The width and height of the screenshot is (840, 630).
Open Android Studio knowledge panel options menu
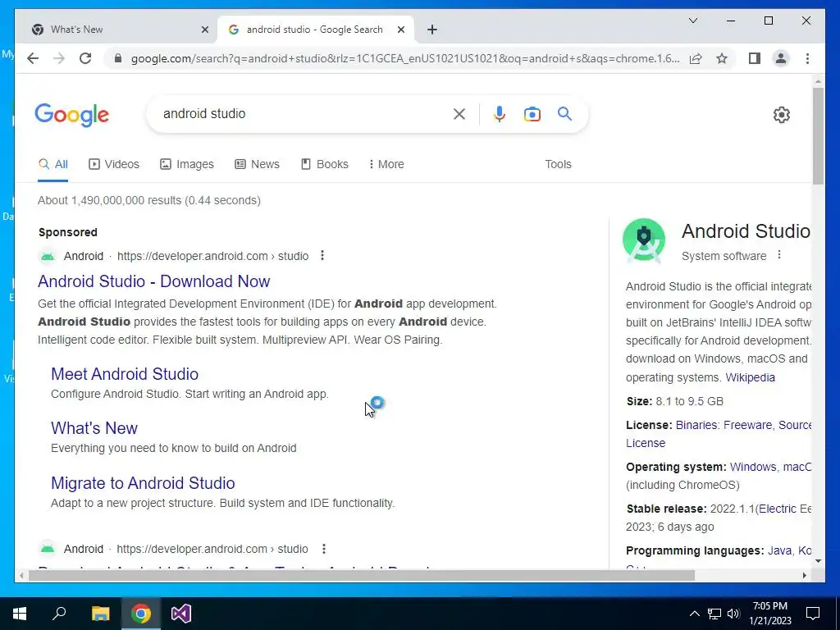779,255
